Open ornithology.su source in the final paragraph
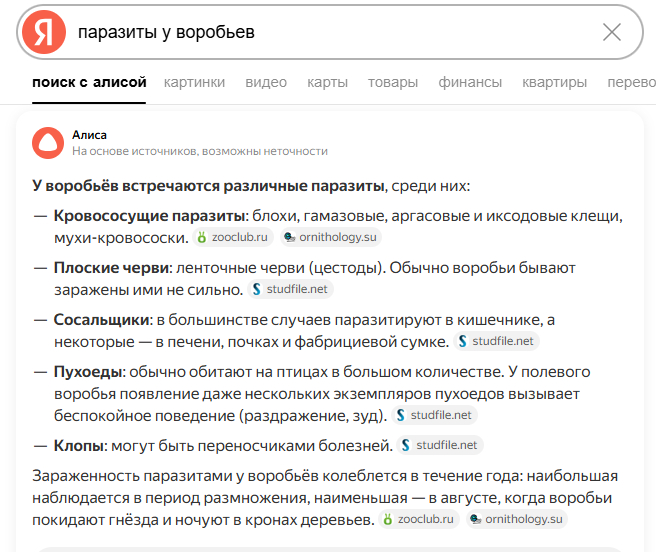 click(517, 519)
